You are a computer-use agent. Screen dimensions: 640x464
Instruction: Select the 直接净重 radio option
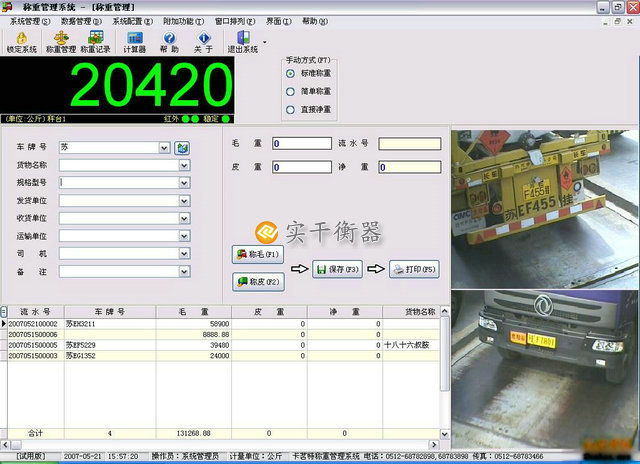pos(291,109)
